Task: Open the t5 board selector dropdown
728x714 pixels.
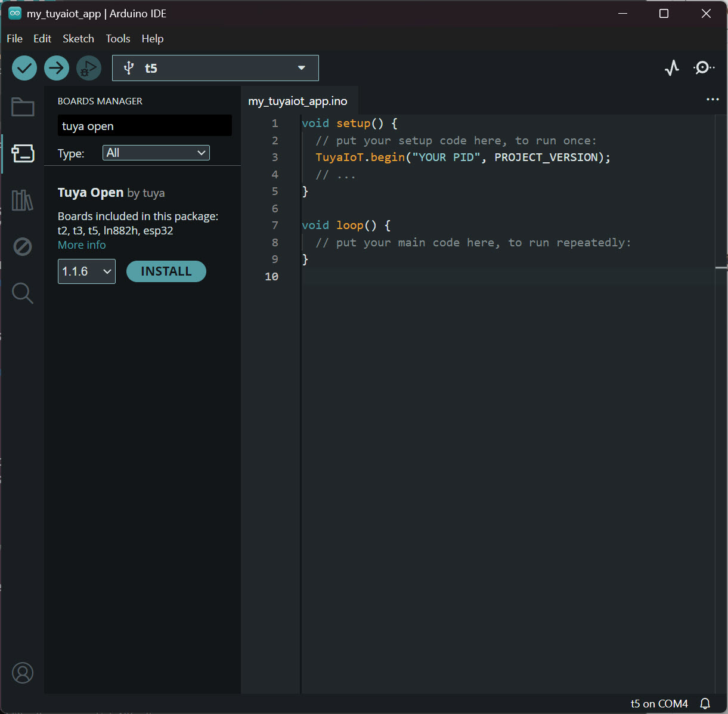Action: point(215,67)
